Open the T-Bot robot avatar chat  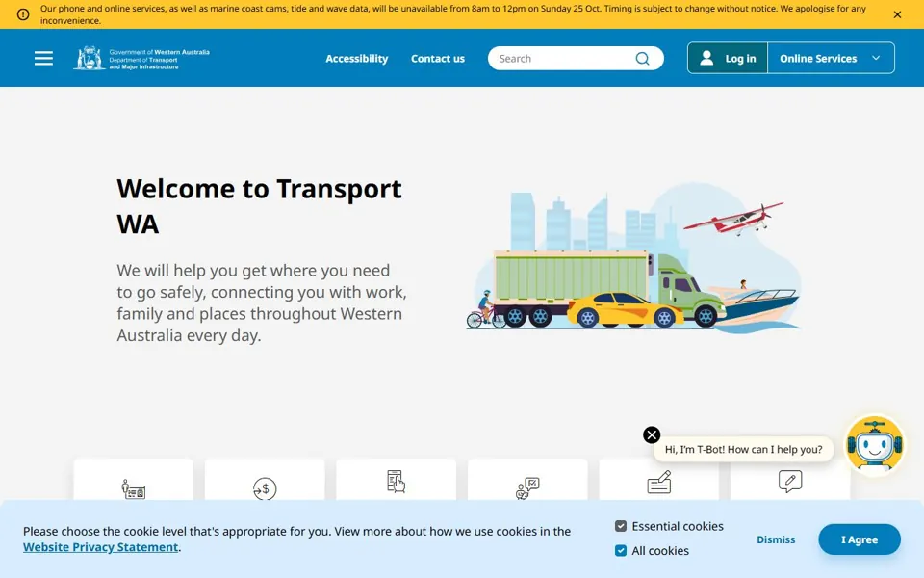point(875,445)
